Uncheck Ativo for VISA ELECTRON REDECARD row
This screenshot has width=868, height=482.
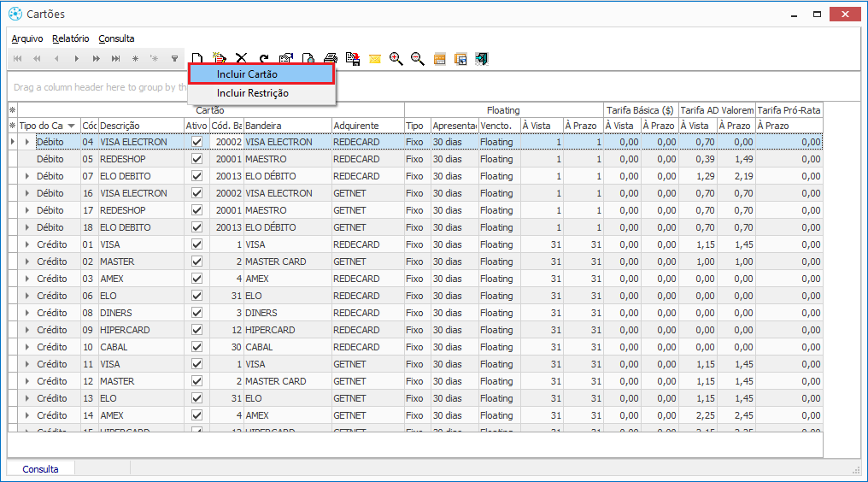[197, 142]
